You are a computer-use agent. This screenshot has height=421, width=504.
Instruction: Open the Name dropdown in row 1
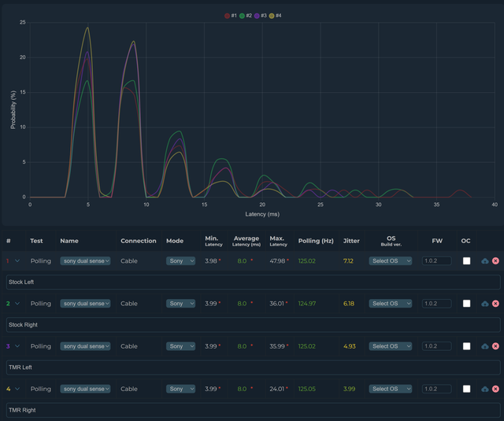pos(85,261)
